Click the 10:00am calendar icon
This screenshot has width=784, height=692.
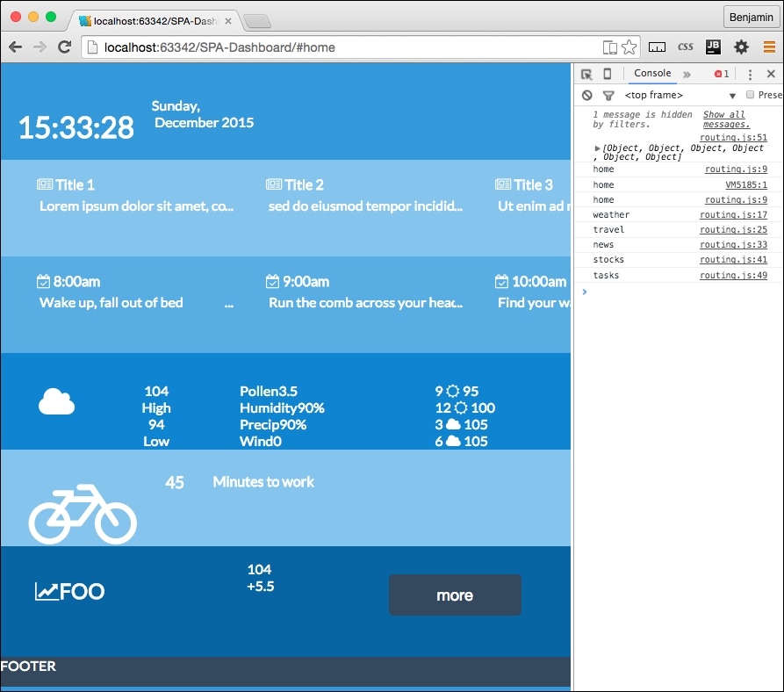pyautogui.click(x=501, y=282)
